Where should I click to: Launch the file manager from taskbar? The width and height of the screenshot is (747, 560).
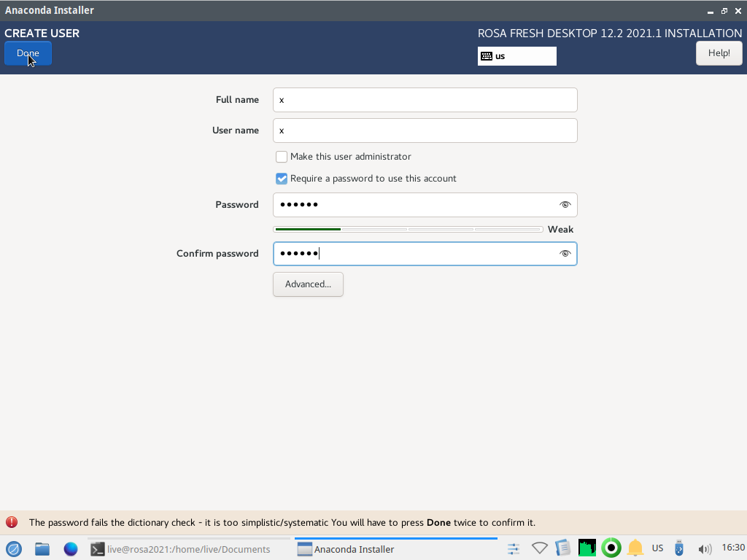coord(42,549)
